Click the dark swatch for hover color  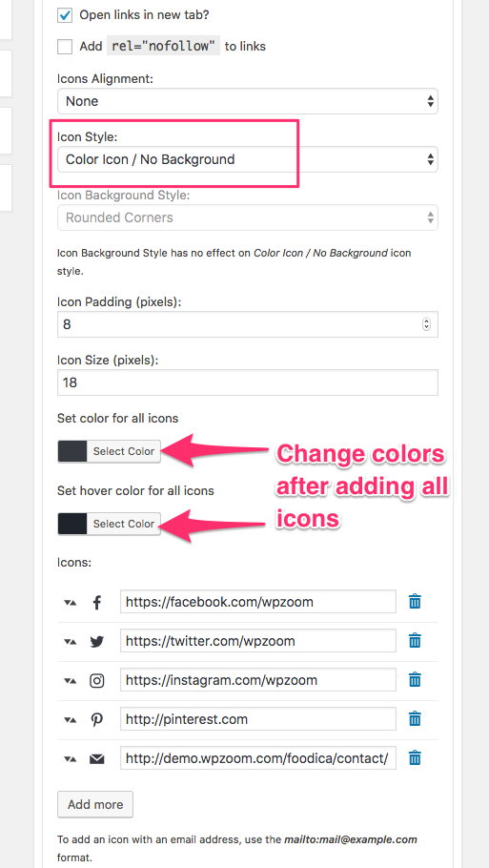tap(72, 524)
